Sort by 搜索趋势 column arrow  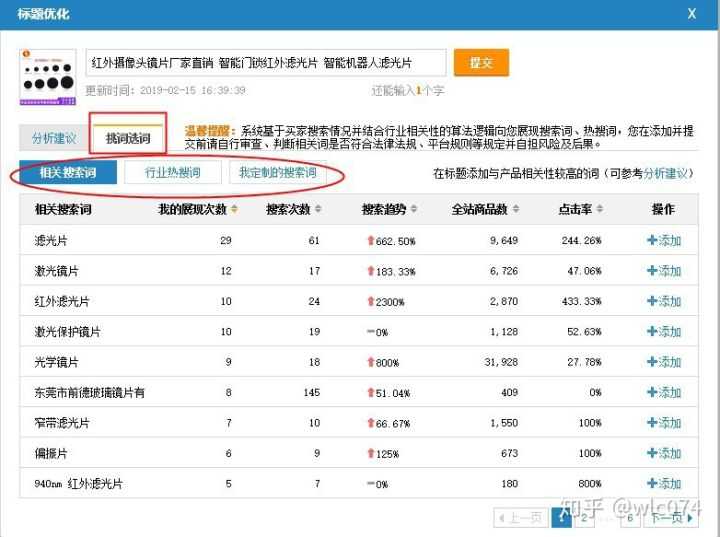(414, 209)
